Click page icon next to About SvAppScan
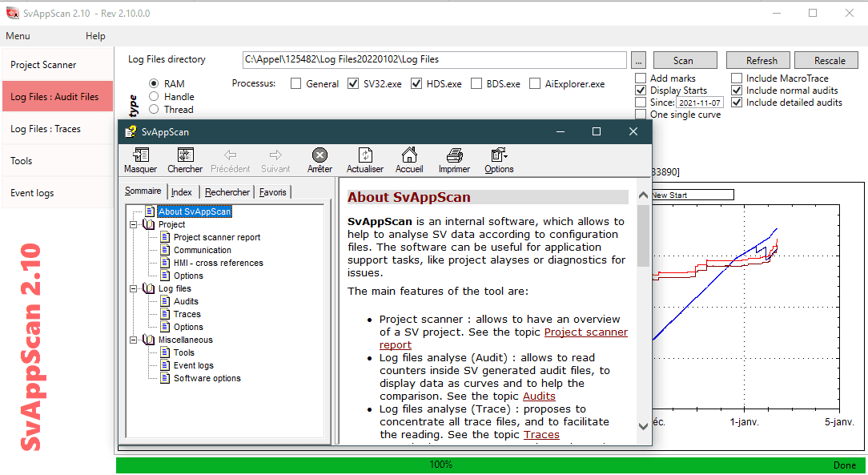 click(150, 211)
